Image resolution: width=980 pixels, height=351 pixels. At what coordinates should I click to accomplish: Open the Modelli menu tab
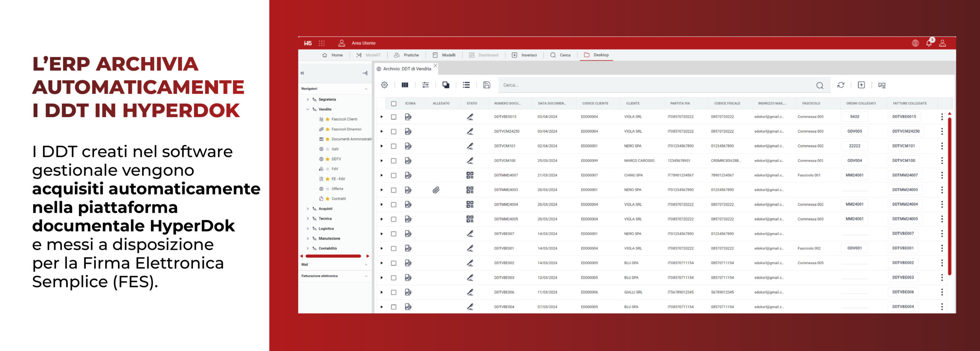444,55
